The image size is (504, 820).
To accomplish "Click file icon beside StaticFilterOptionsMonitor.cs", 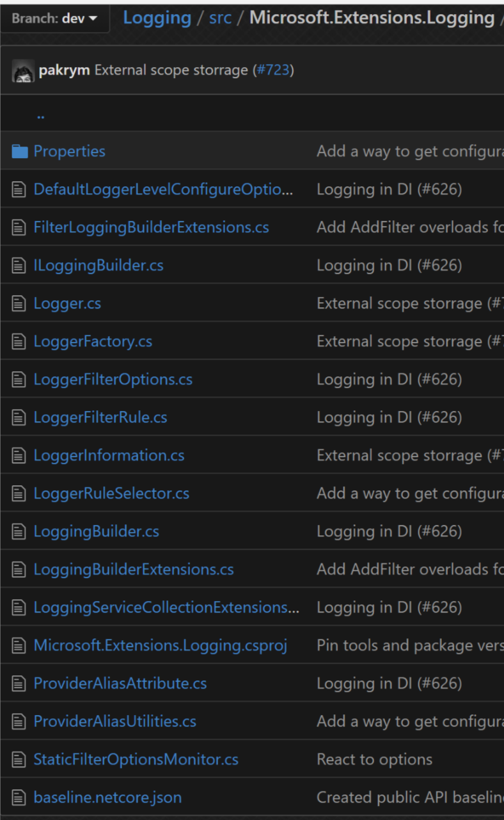I will [20, 760].
